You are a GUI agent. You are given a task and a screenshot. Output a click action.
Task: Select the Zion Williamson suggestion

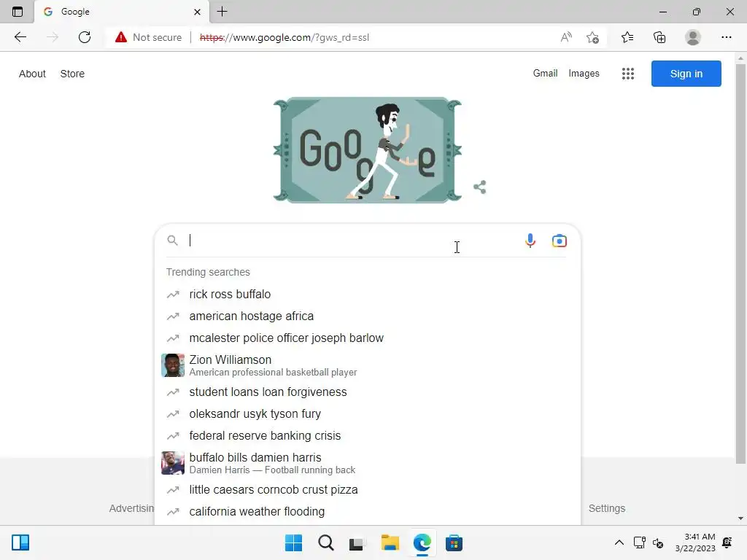[367, 365]
